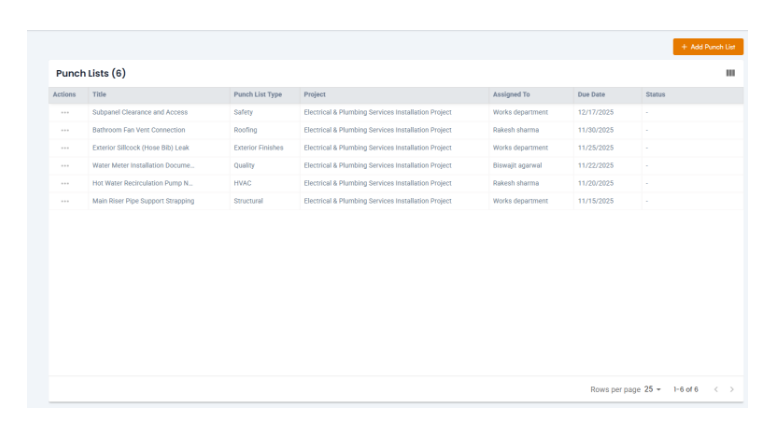Sort by Assigned To column header
This screenshot has height=436, width=775.
[511, 95]
